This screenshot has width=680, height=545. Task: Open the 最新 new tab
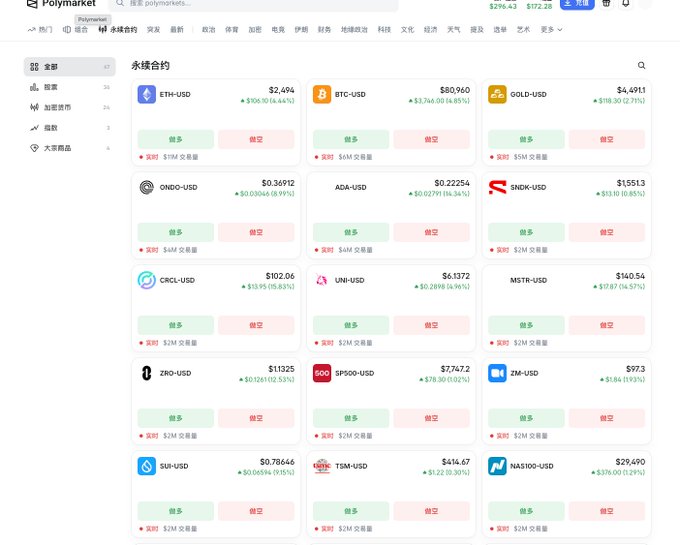pyautogui.click(x=177, y=29)
